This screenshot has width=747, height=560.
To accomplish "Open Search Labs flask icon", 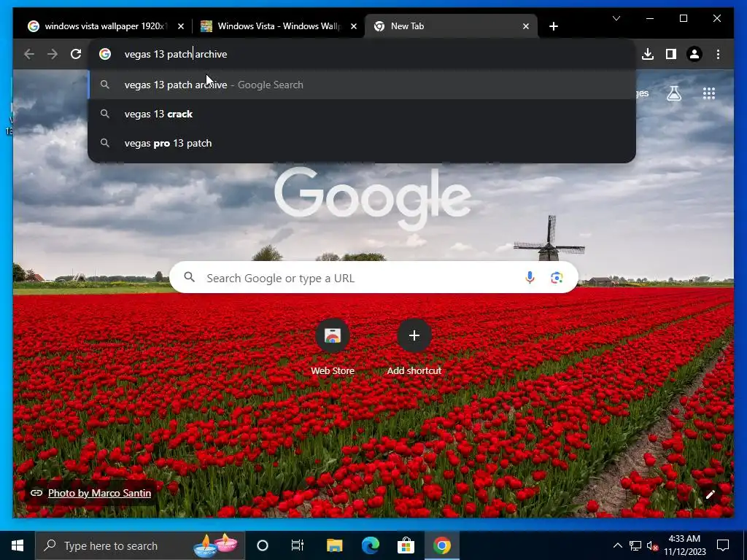I will [673, 94].
